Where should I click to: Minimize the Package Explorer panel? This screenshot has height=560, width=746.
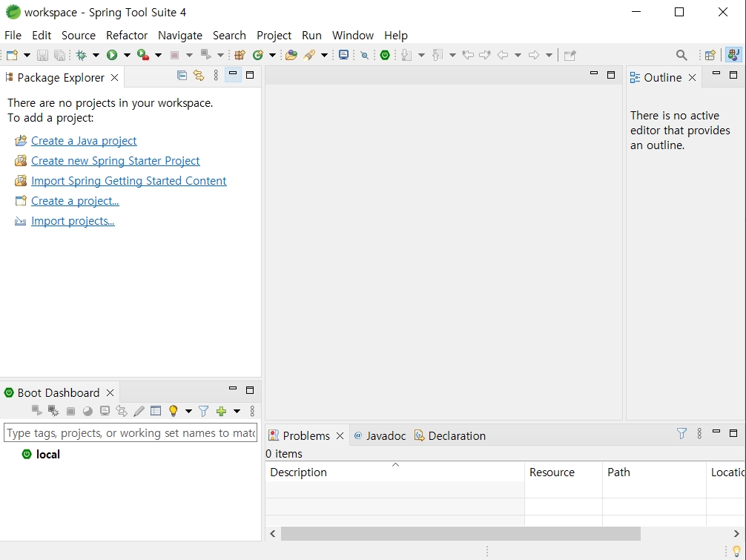tap(233, 75)
